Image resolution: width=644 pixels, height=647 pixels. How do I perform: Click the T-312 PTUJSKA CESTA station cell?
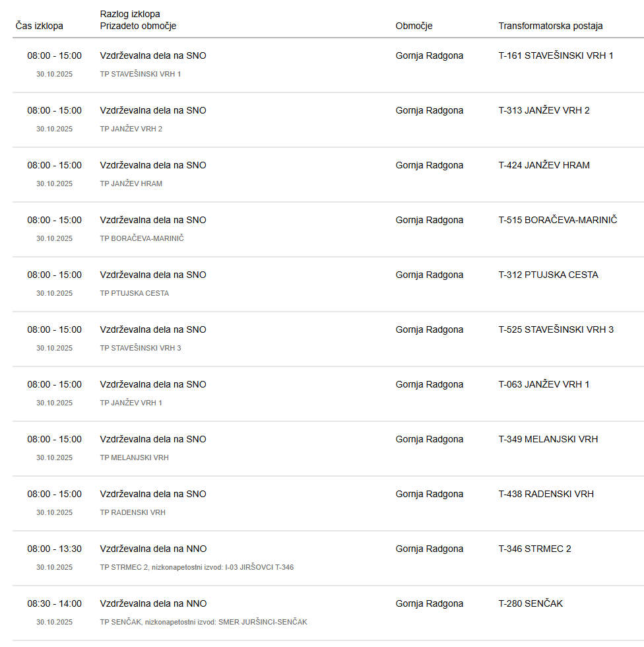pos(548,275)
